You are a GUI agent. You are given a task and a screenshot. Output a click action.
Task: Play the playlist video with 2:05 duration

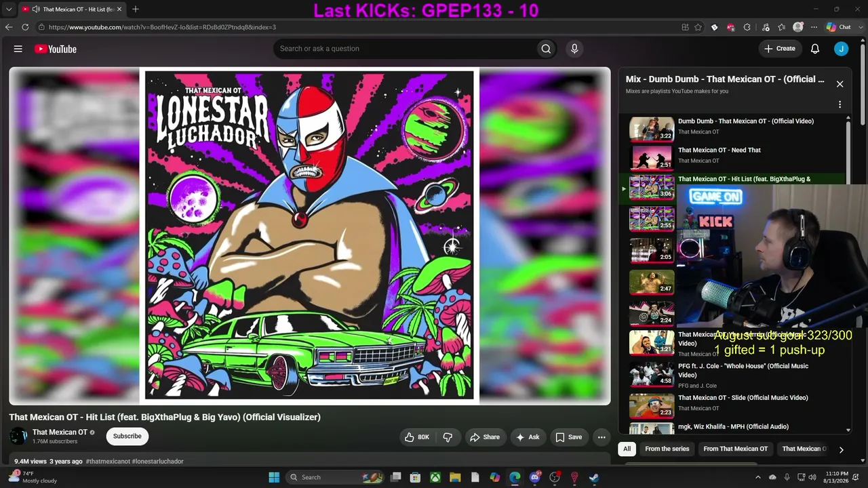pyautogui.click(x=652, y=250)
